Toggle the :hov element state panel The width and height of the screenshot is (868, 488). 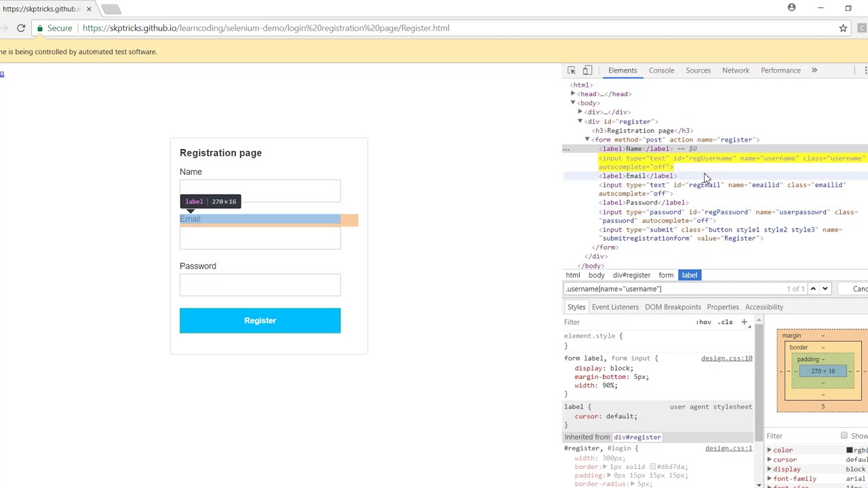click(703, 322)
